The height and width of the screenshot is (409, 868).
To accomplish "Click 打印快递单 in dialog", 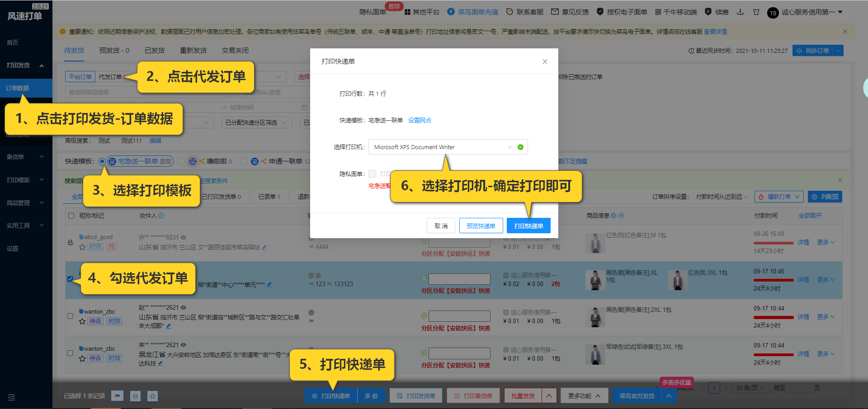I will 528,226.
